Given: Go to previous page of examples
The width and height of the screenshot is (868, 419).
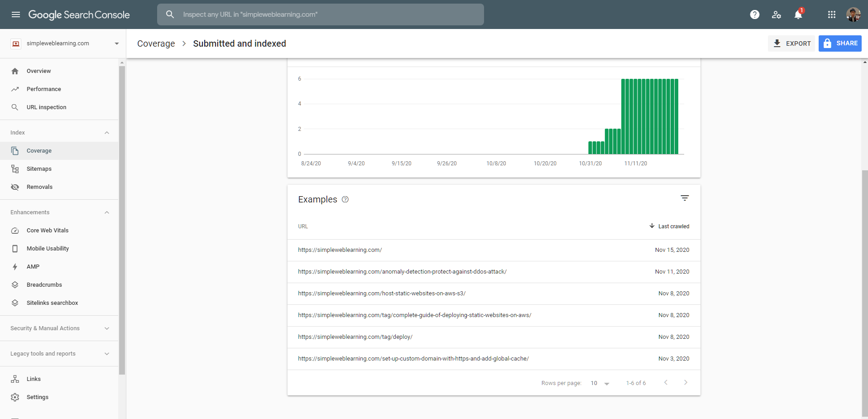Looking at the screenshot, I should coord(666,383).
